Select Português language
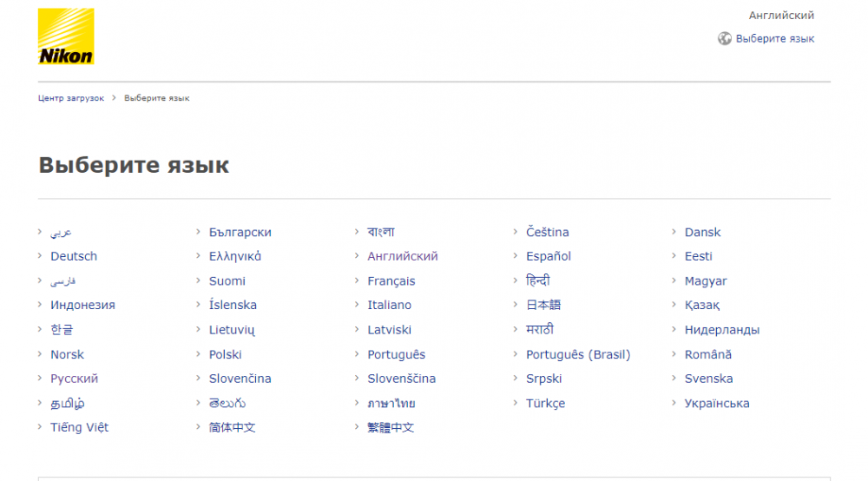The height and width of the screenshot is (481, 868). 397,354
